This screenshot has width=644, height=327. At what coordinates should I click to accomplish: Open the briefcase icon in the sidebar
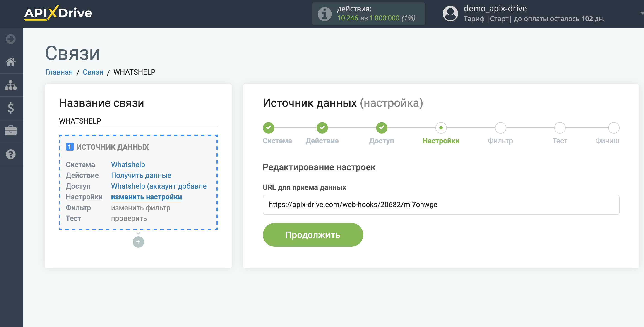pos(11,130)
